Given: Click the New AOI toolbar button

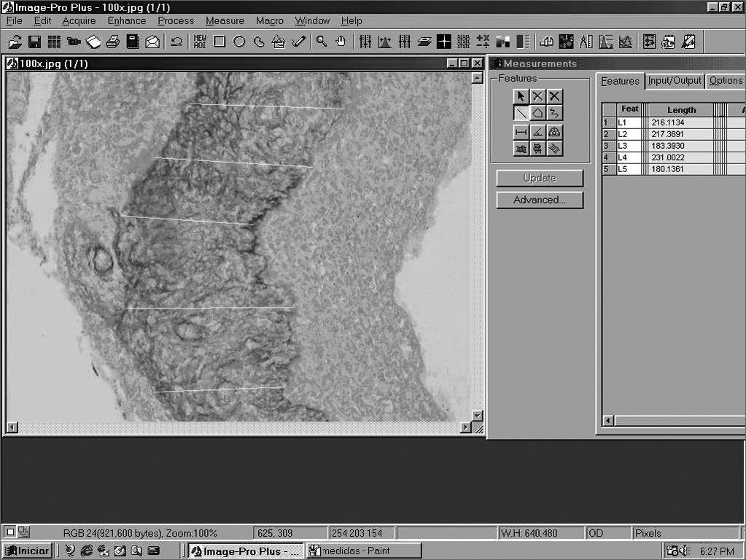Looking at the screenshot, I should pyautogui.click(x=200, y=42).
